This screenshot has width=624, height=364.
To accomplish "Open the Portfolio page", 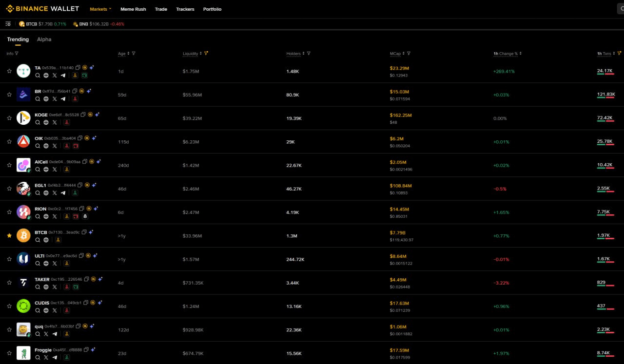I will (x=212, y=9).
